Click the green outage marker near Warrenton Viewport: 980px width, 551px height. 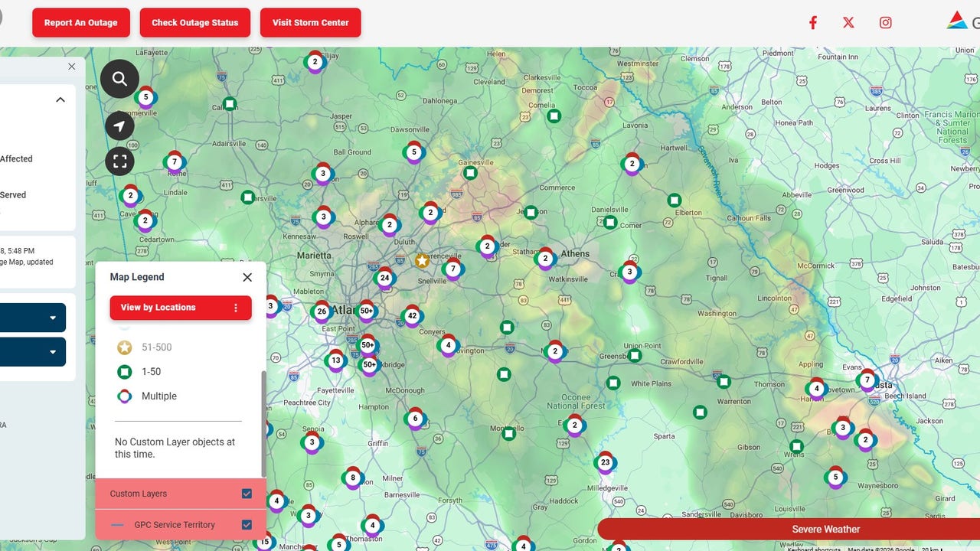coord(724,381)
